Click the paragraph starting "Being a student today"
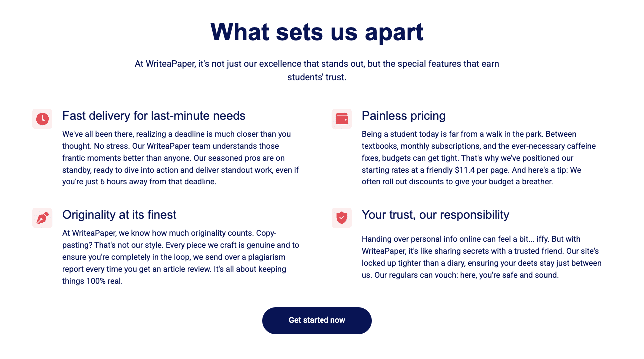644x359 pixels. point(478,158)
